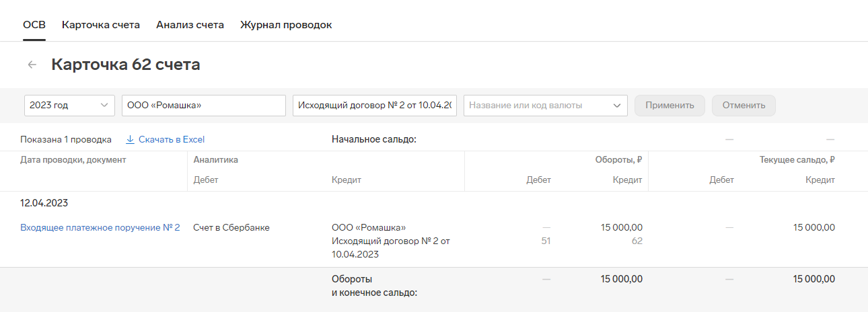868x312 pixels.
Task: Expand the currency selector chevron
Action: pyautogui.click(x=617, y=106)
